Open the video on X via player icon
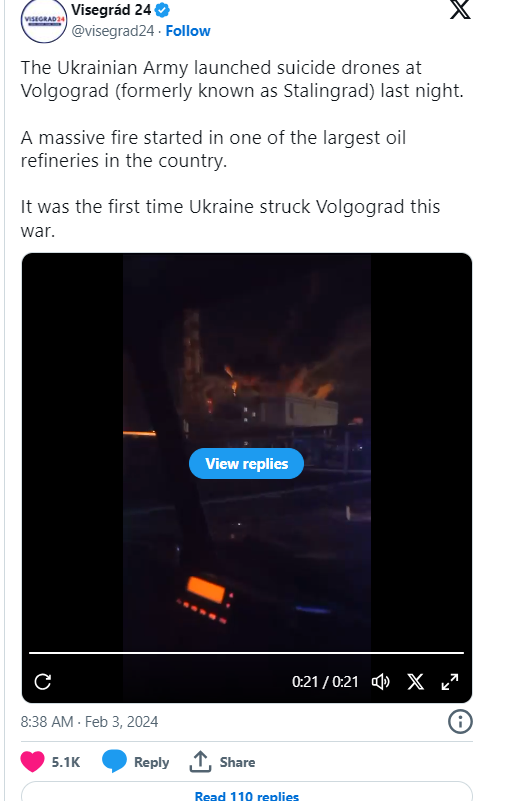512x801 pixels. click(415, 681)
